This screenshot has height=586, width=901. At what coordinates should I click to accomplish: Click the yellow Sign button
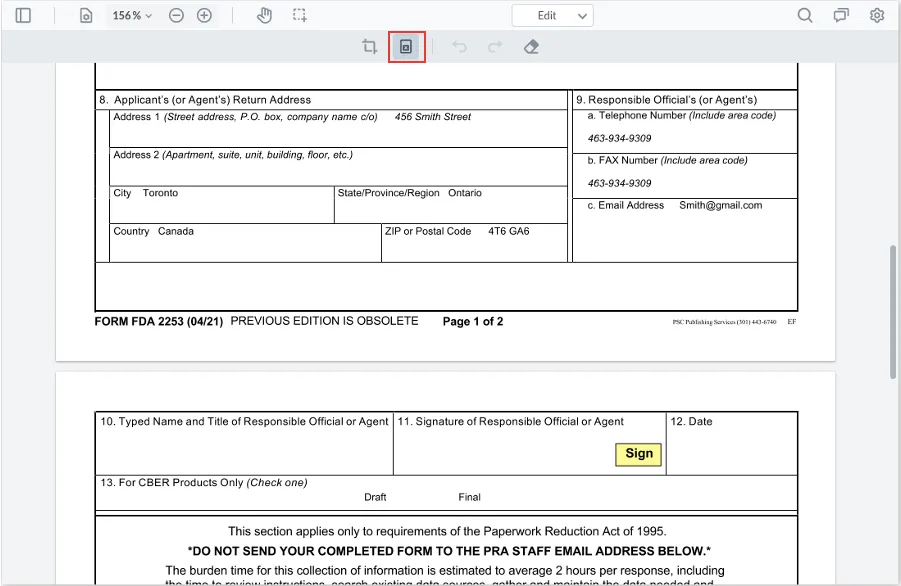(638, 454)
